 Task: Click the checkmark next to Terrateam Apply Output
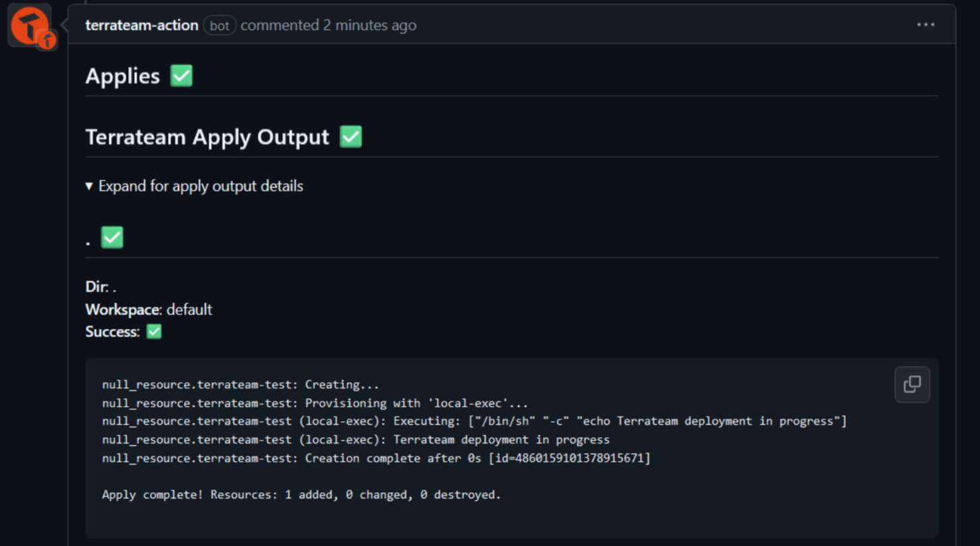[x=351, y=137]
